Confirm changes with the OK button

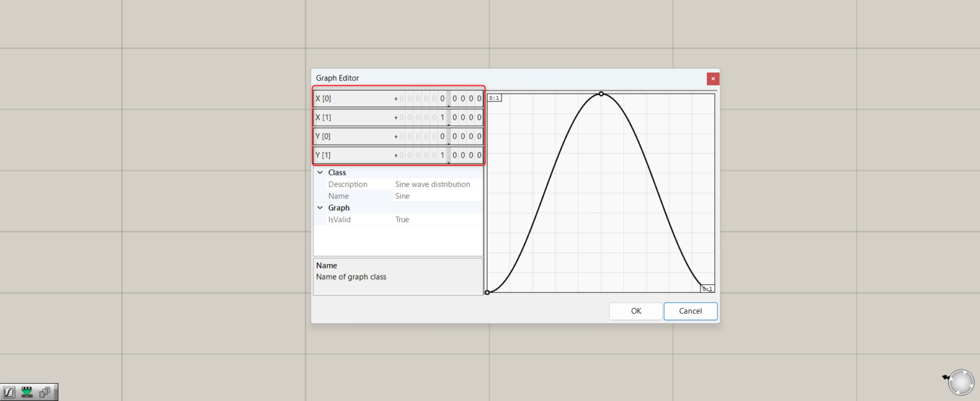635,311
